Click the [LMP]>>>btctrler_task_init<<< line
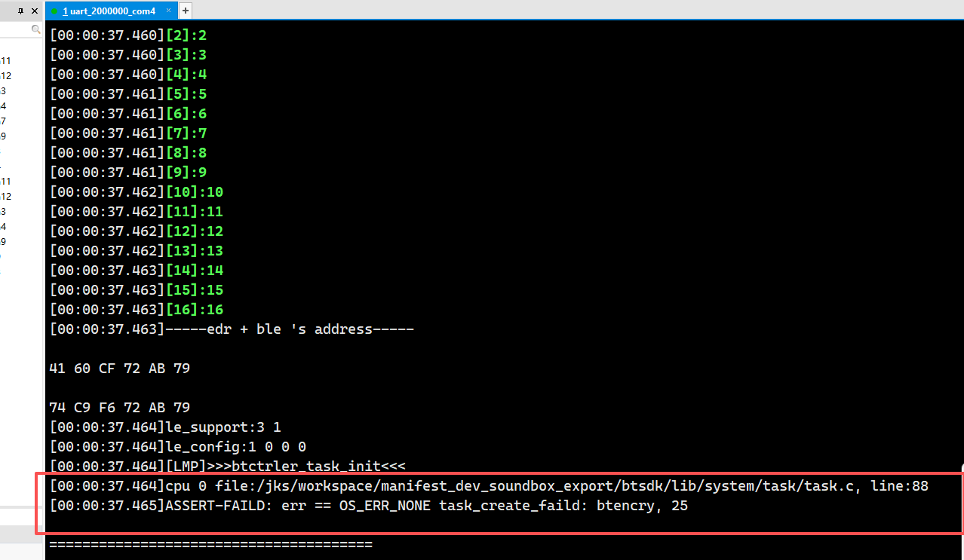Viewport: 964px width, 560px height. pos(228,467)
